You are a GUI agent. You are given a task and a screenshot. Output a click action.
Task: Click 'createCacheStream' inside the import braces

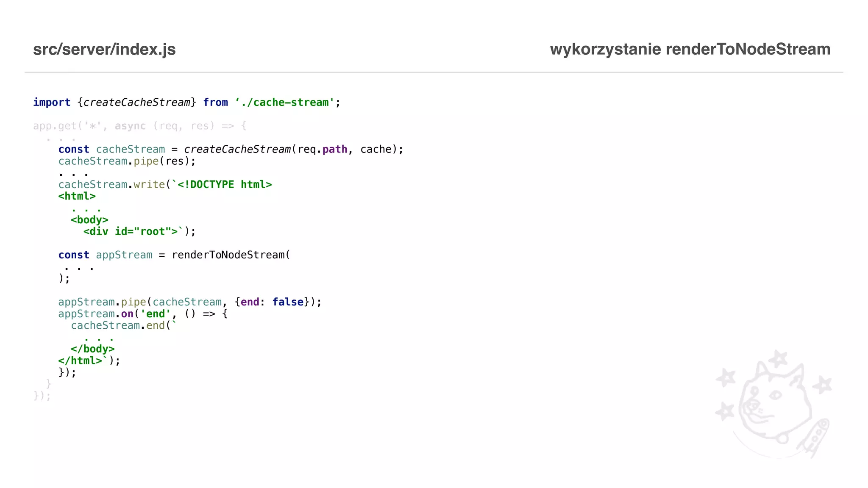[x=136, y=103]
